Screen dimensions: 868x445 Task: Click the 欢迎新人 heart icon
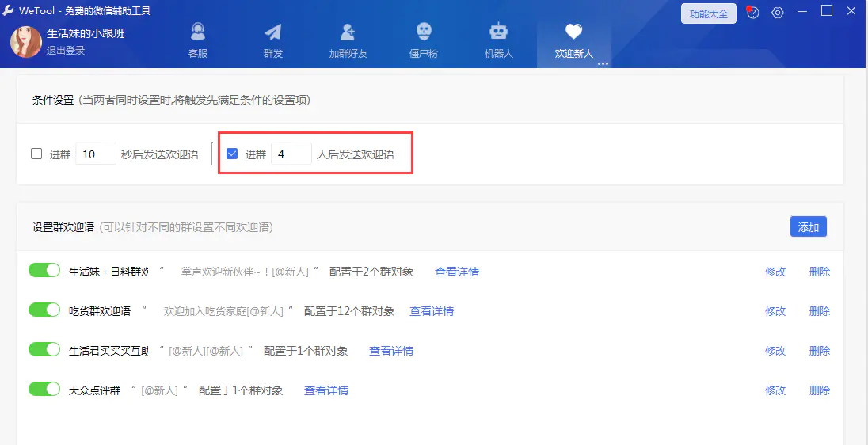[573, 32]
